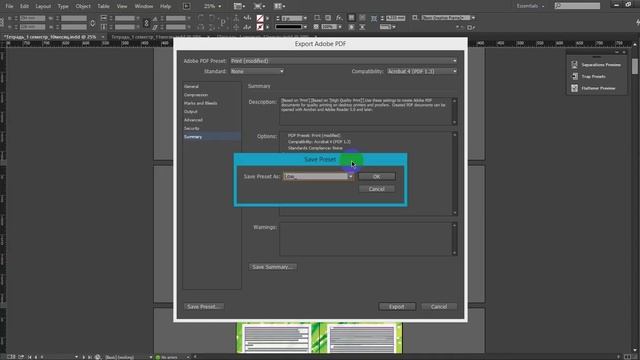Open the Type menu
This screenshot has width=640, height=360.
[63, 6]
